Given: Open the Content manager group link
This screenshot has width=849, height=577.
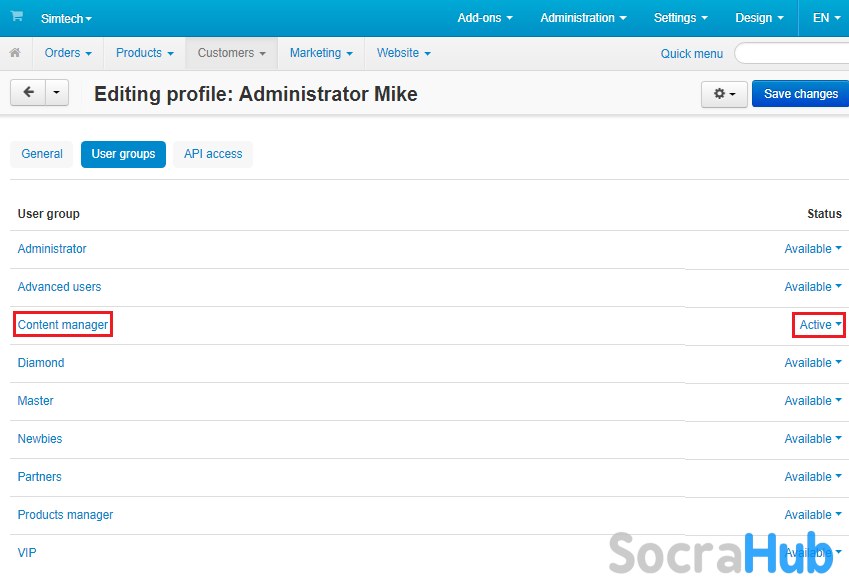Looking at the screenshot, I should (63, 325).
